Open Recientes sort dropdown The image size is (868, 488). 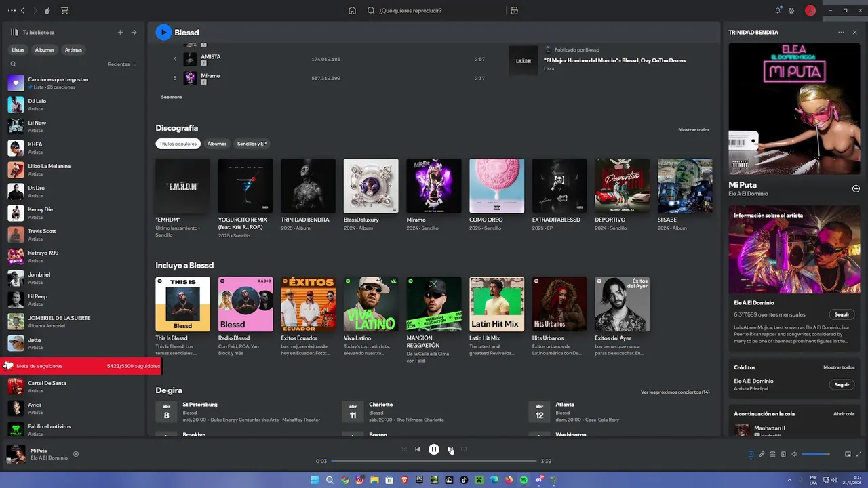[x=122, y=64]
